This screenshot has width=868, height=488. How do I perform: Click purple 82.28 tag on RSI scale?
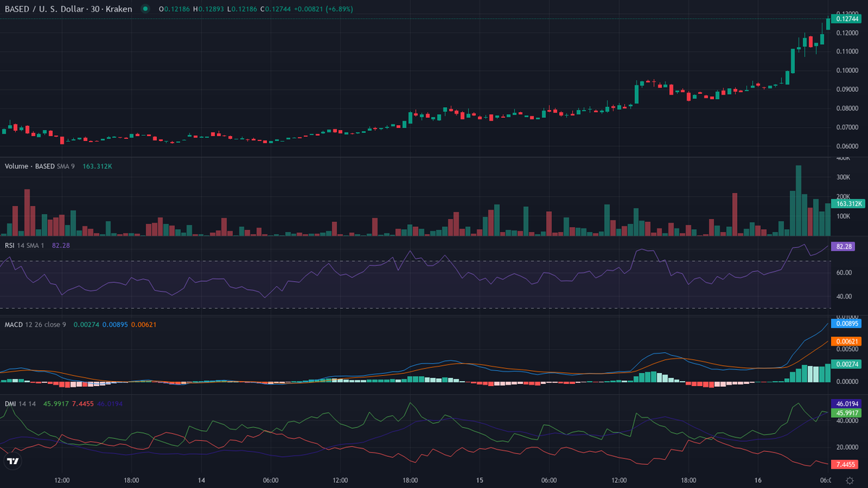pyautogui.click(x=844, y=247)
